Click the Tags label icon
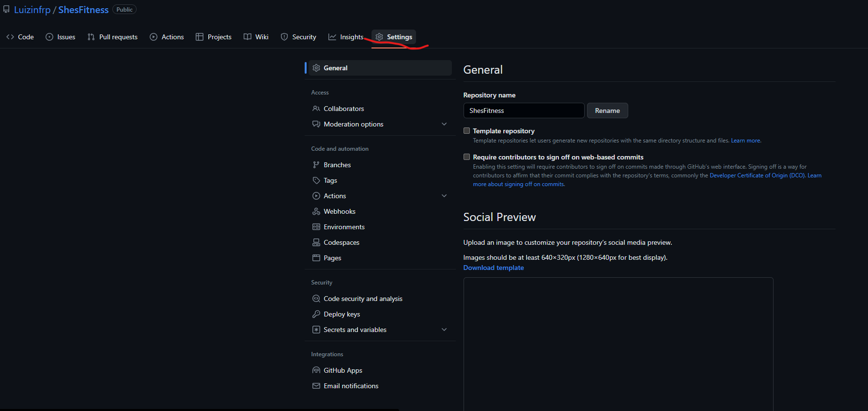This screenshot has width=868, height=411. [316, 180]
